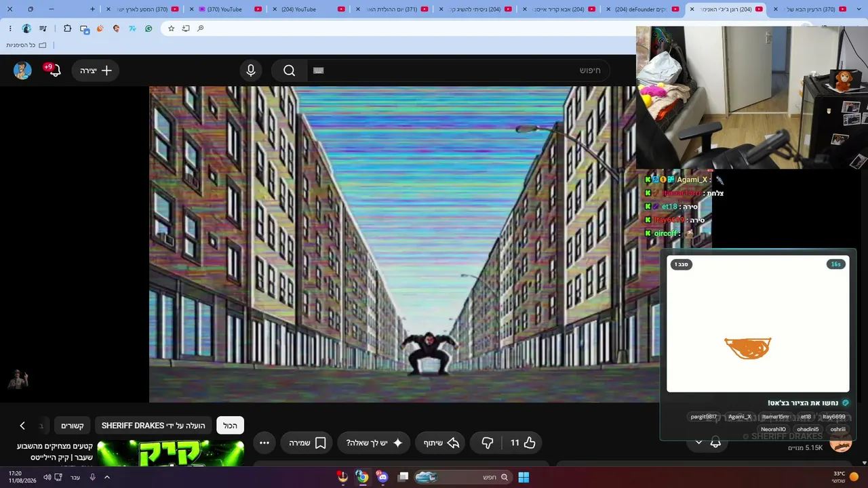This screenshot has height=488, width=868.
Task: Select the קשורים filter chip
Action: (x=73, y=426)
